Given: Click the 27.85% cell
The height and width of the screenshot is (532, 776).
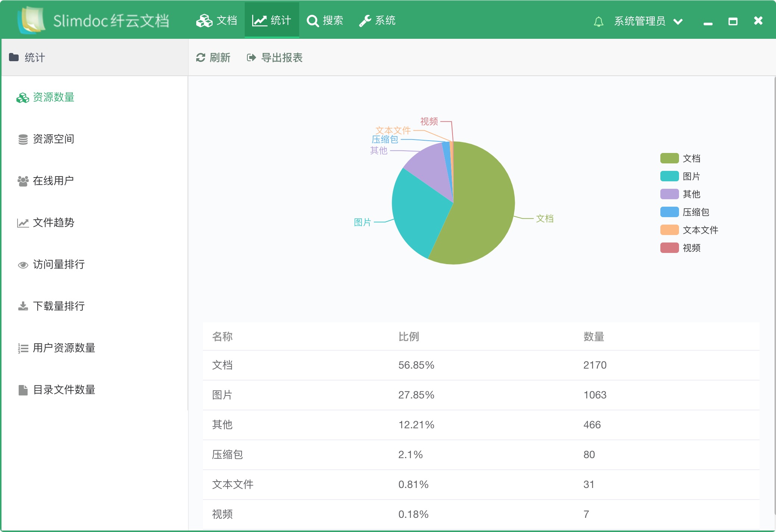Looking at the screenshot, I should 416,395.
